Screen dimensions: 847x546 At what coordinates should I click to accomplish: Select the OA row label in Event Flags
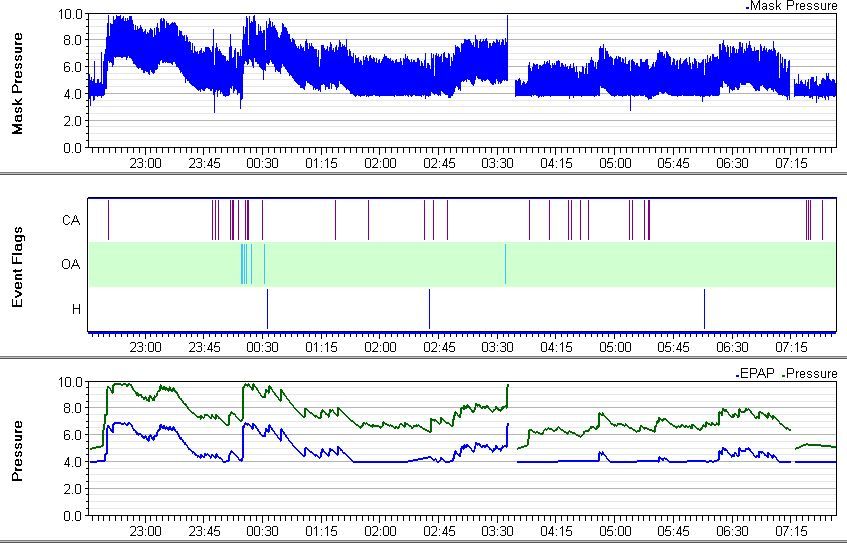point(72,265)
